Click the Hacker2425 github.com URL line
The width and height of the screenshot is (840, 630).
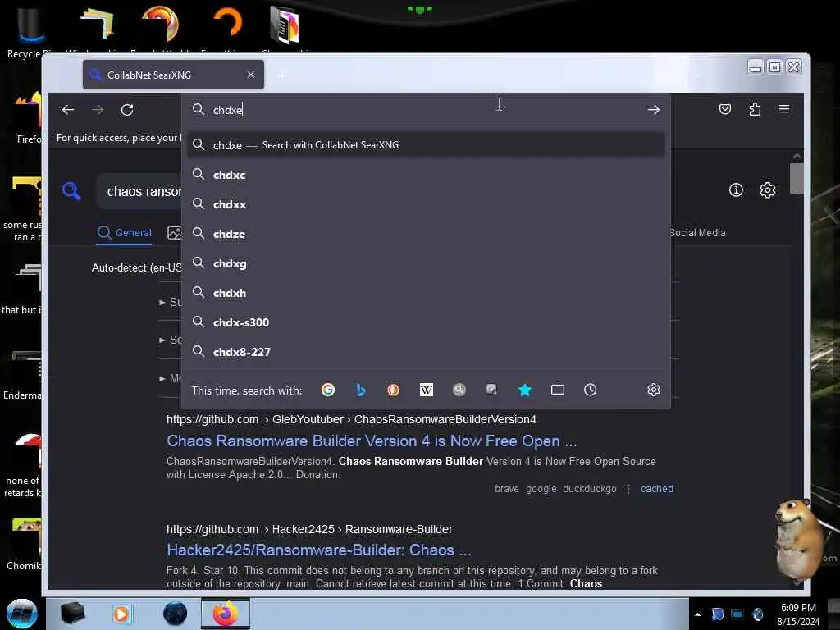309,529
